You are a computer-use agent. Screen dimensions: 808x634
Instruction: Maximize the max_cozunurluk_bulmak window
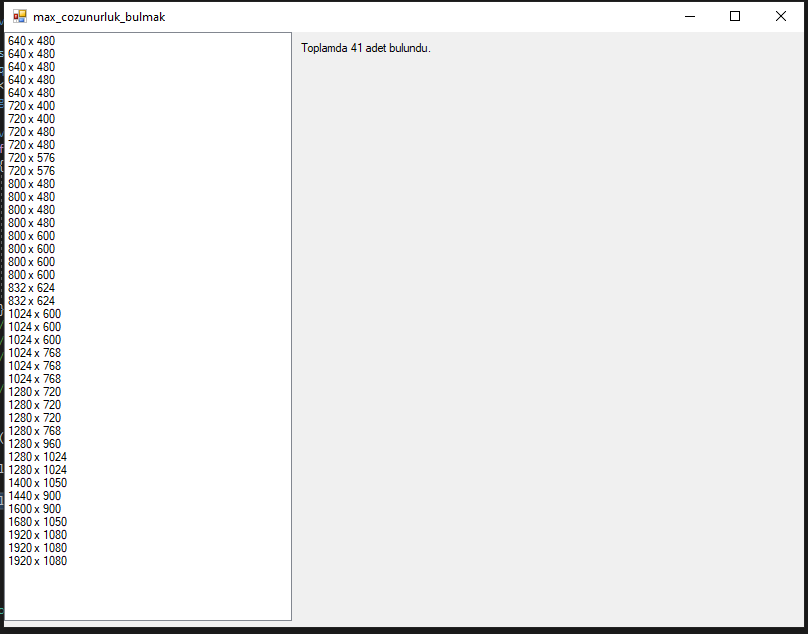[x=735, y=17]
